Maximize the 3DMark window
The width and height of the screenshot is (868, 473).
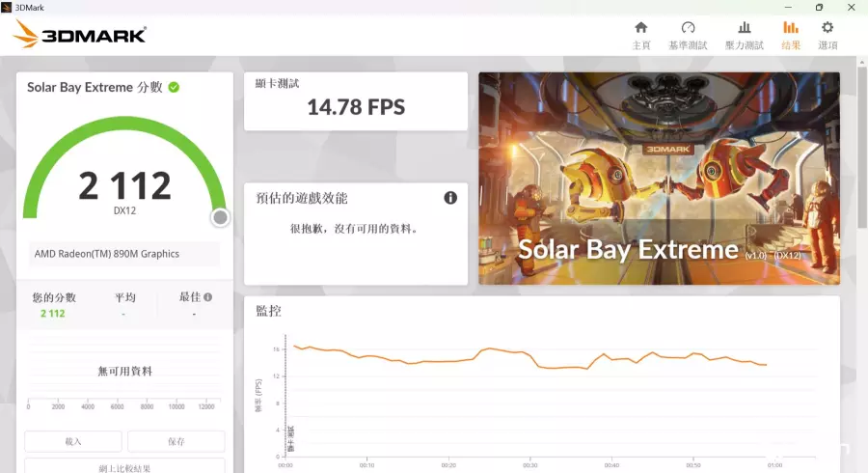[x=819, y=7]
